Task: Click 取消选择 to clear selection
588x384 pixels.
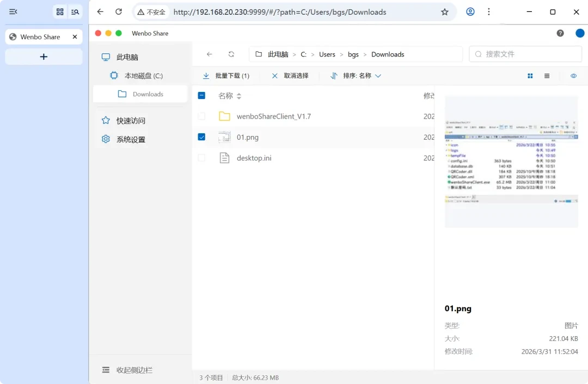Action: pyautogui.click(x=290, y=76)
